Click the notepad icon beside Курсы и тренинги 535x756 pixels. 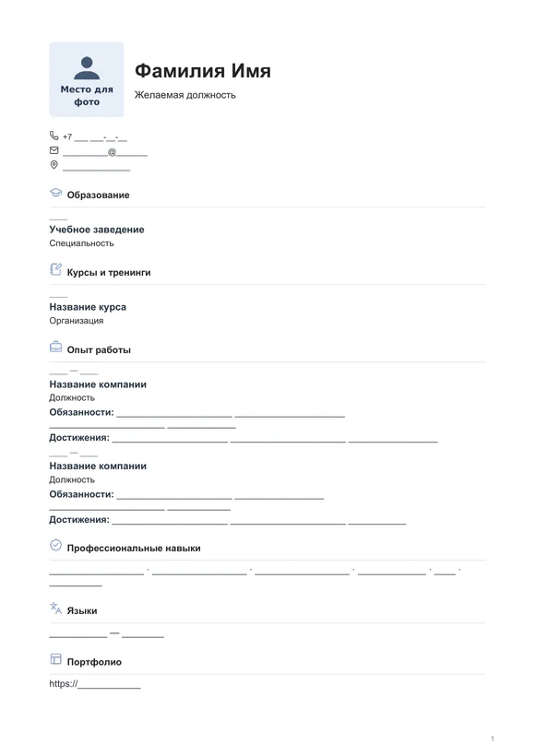tap(56, 269)
